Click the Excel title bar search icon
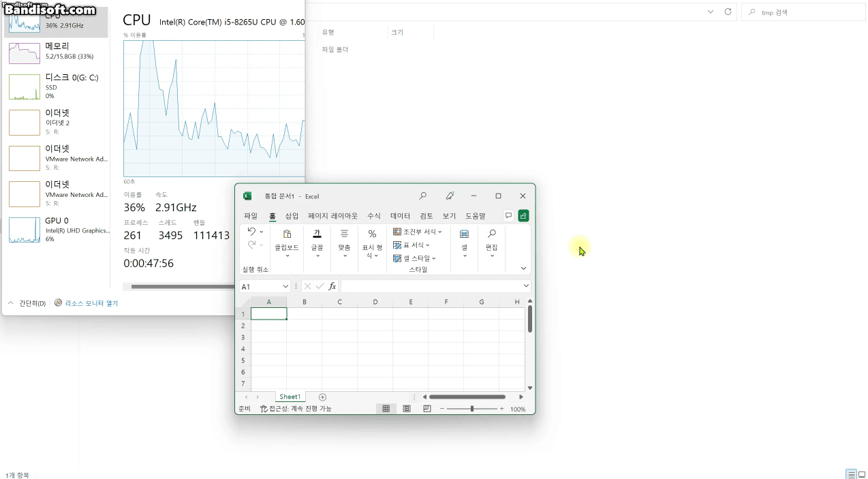 422,196
